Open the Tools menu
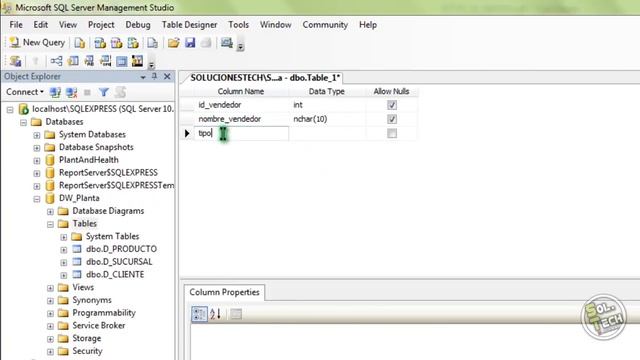This screenshot has width=640, height=360. pyautogui.click(x=238, y=25)
